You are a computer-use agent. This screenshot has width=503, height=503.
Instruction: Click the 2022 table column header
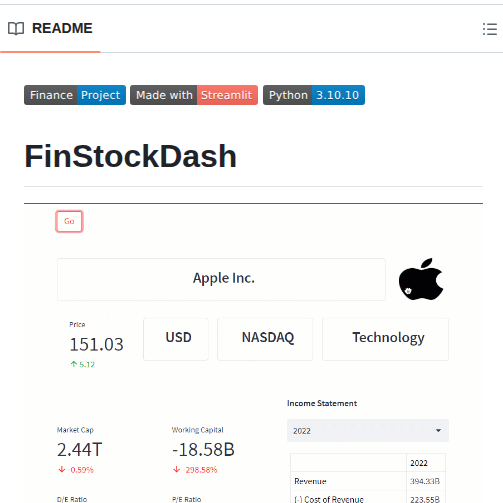coord(426,463)
